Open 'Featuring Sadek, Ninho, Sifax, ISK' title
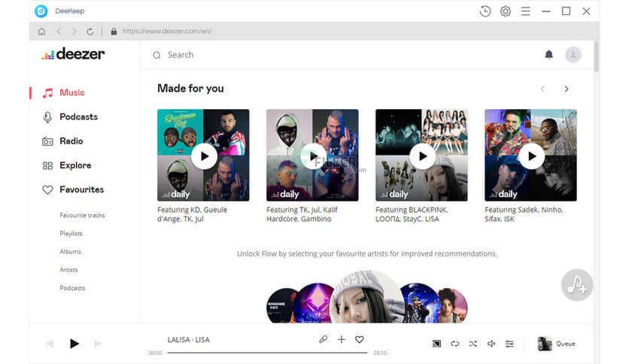This screenshot has width=629, height=364. point(524,214)
